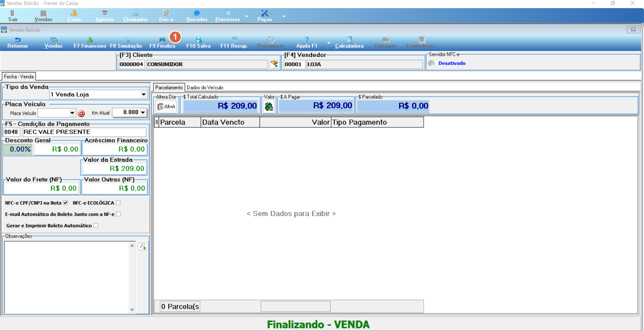
Task: Click the Valor column header
Action: pyautogui.click(x=295, y=122)
